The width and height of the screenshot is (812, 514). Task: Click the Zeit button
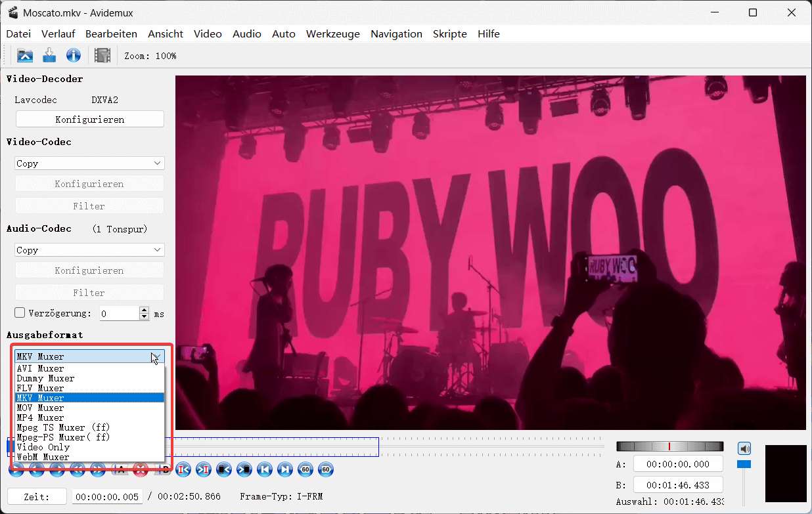[x=37, y=497]
